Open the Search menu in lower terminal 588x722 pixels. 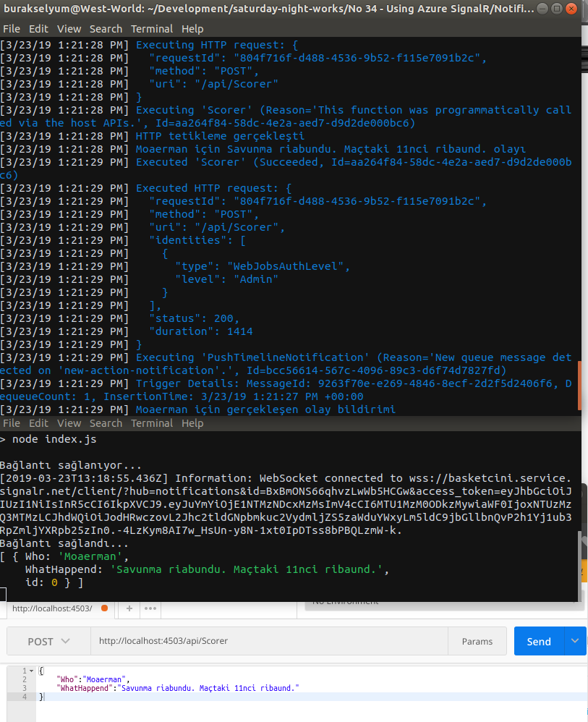point(106,423)
